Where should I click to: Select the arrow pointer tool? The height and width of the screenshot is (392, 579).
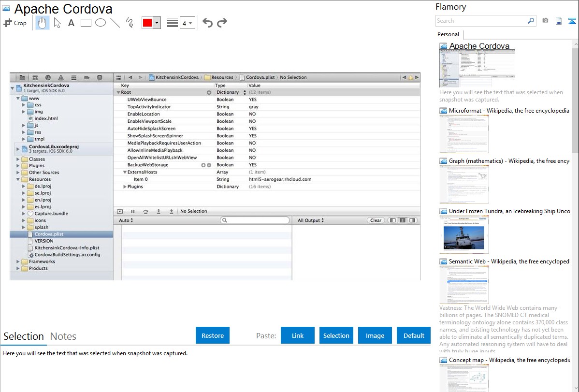(x=57, y=23)
